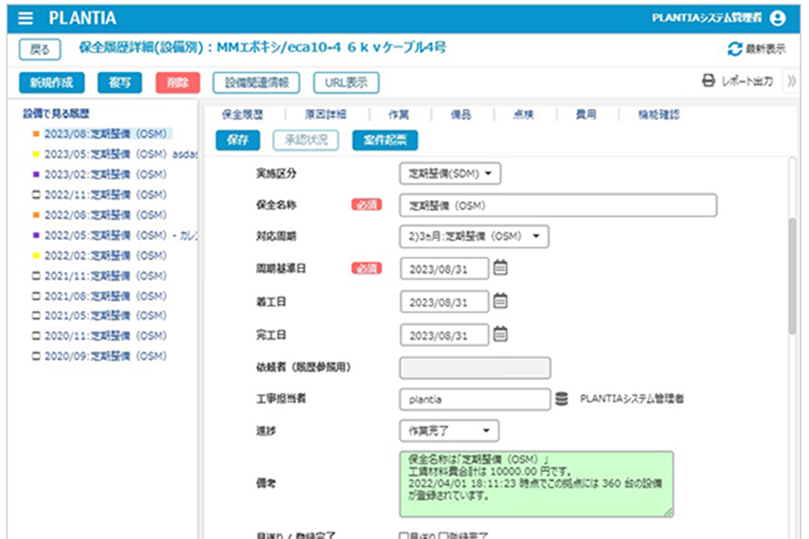Select history entry 2022/02:定期整備 (OSM)
The height and width of the screenshot is (539, 809).
(x=106, y=255)
